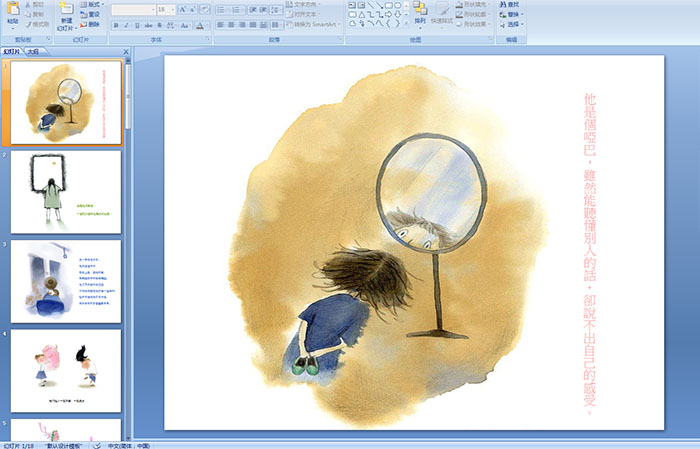
Task: Switch to the Slides (幻灯片) tab
Action: pos(13,51)
